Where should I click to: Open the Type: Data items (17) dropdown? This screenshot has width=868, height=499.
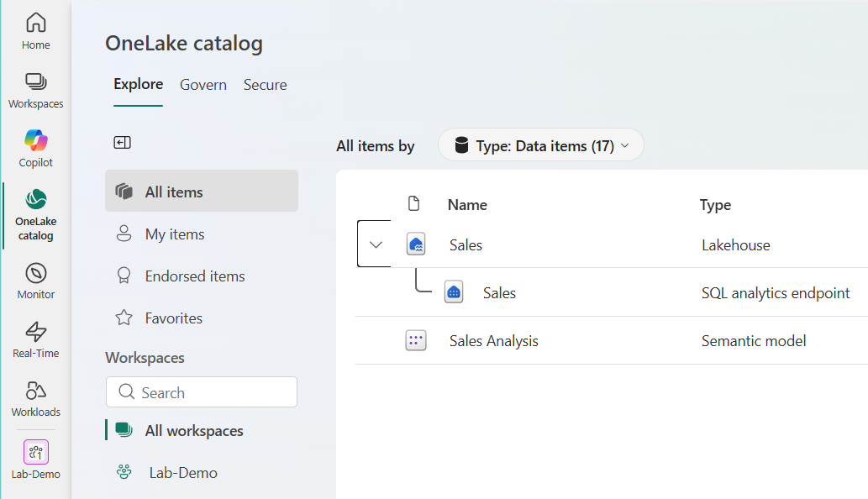coord(541,145)
